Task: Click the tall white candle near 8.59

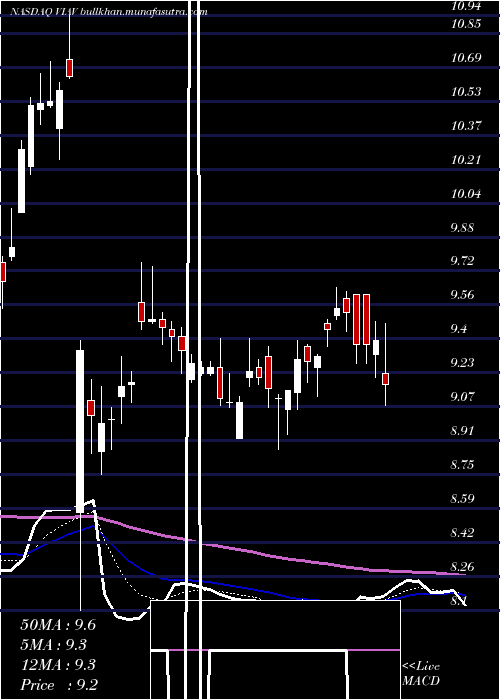Action: (80, 431)
